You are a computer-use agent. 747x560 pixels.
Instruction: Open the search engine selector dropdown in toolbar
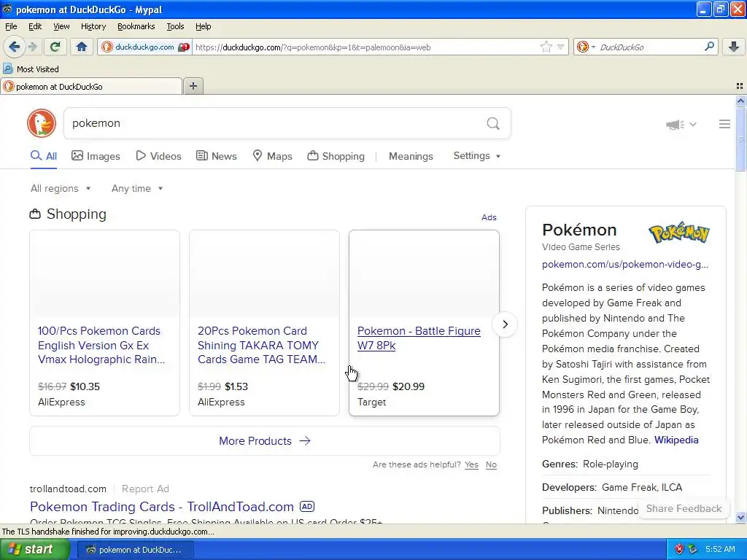point(586,47)
